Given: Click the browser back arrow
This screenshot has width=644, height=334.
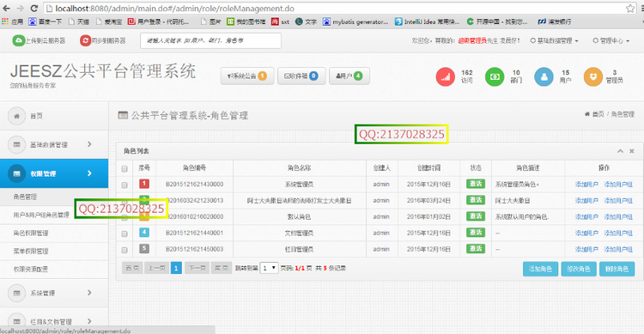Looking at the screenshot, I should pyautogui.click(x=7, y=9).
